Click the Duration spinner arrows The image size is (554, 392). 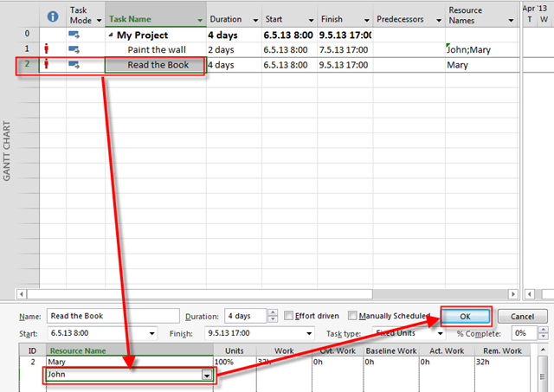(x=273, y=317)
